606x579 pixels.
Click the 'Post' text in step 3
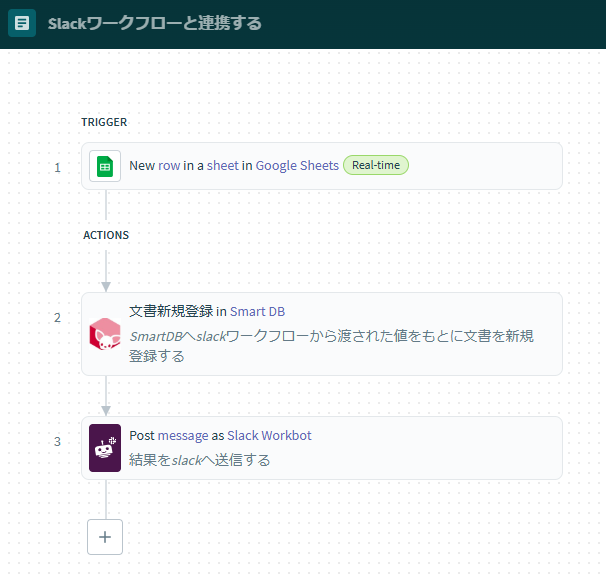pyautogui.click(x=142, y=436)
